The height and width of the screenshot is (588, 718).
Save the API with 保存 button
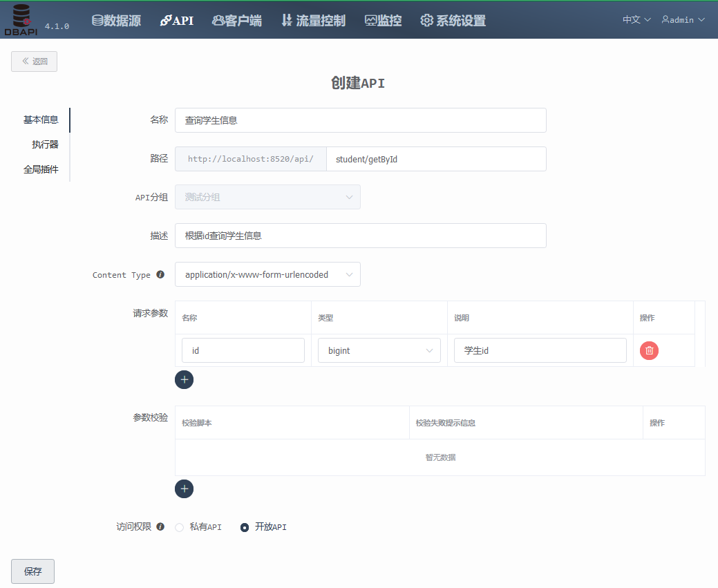32,571
